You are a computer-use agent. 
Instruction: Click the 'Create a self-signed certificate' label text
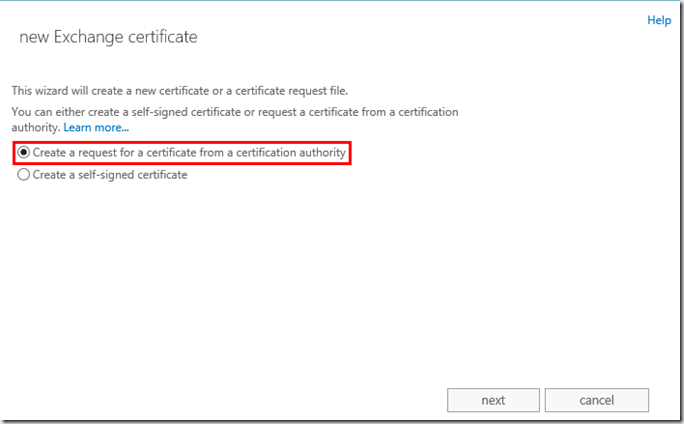[x=110, y=175]
